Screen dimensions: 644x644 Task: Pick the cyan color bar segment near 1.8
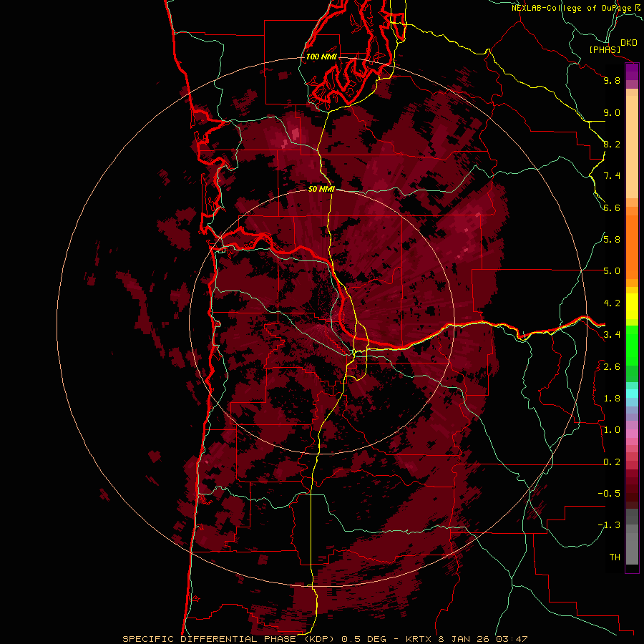(632, 394)
